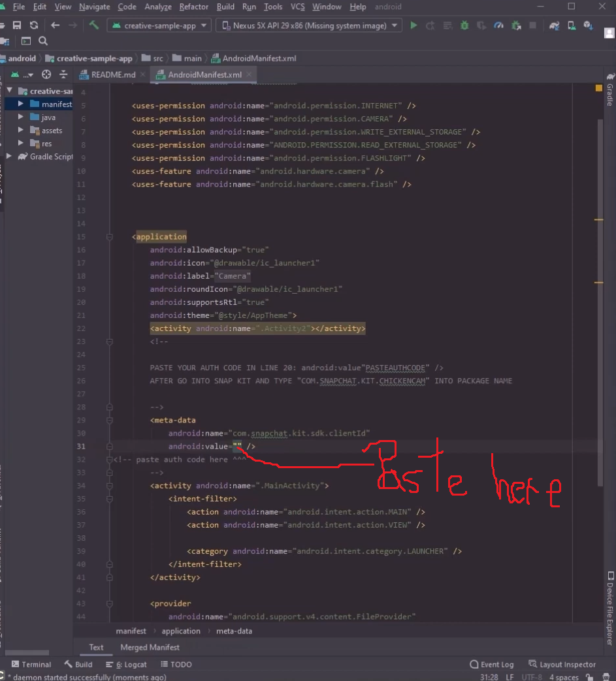Click the hammer Make Project icon
This screenshot has height=681, width=616.
(94, 25)
